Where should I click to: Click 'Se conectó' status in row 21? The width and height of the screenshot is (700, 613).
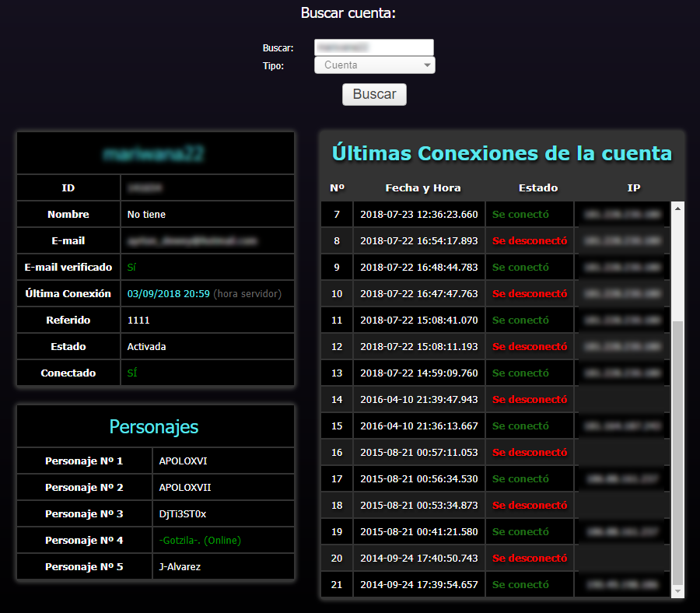520,585
